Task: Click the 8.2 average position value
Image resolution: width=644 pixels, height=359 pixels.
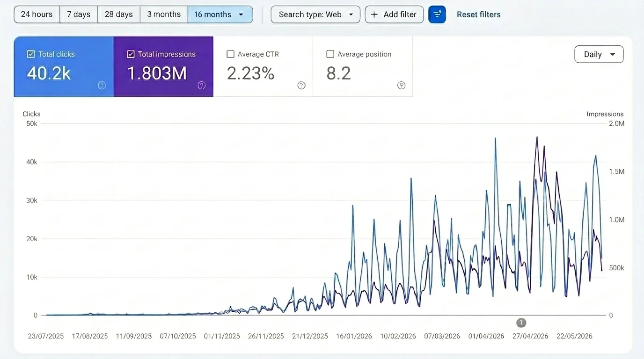Action: [338, 73]
